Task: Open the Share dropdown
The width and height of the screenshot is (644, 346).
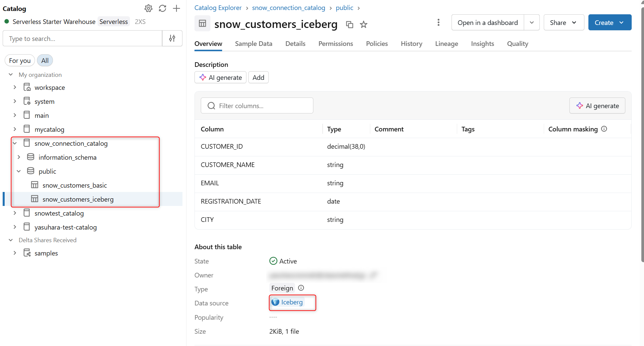Action: 563,23
